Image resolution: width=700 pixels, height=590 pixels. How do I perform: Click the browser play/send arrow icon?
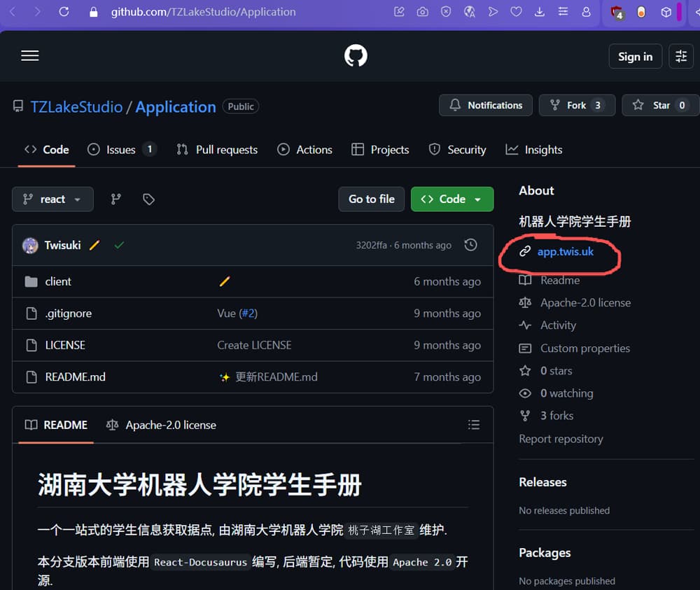(x=493, y=12)
